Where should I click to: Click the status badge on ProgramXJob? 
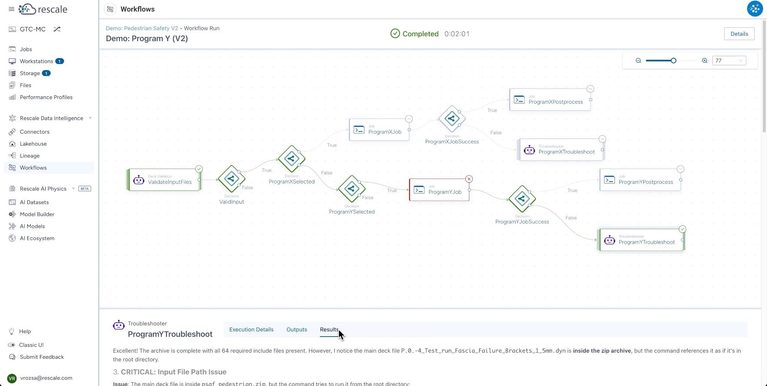(x=409, y=119)
